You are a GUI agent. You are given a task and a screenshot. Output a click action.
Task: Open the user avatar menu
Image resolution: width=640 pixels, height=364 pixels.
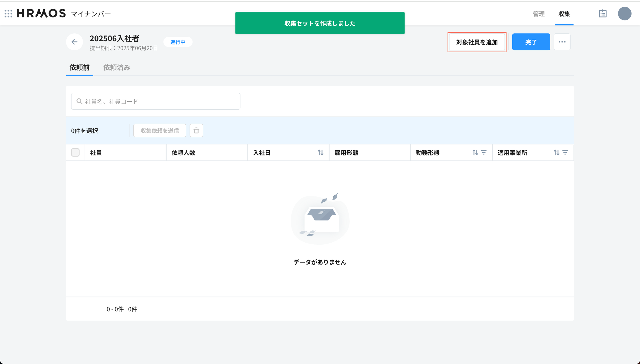pos(624,13)
